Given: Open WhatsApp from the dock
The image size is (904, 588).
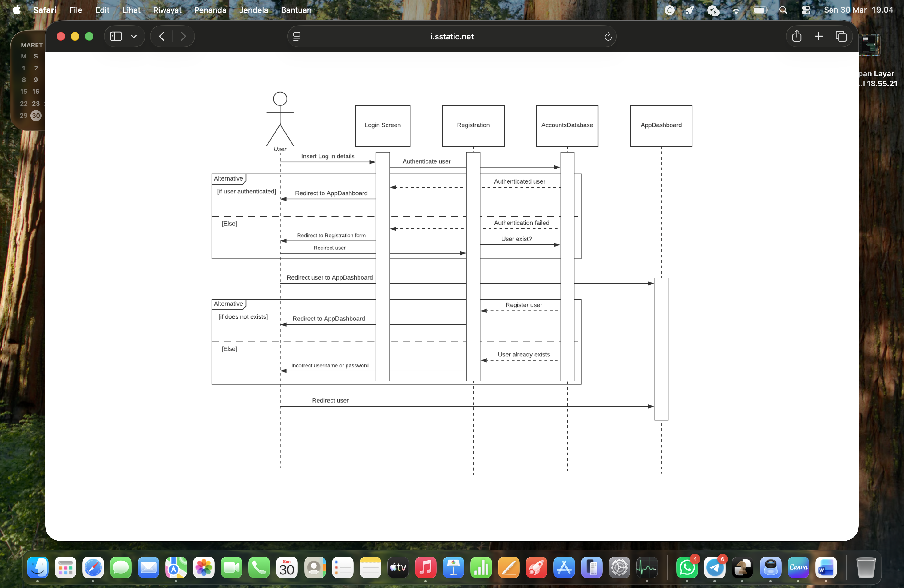Looking at the screenshot, I should [687, 567].
